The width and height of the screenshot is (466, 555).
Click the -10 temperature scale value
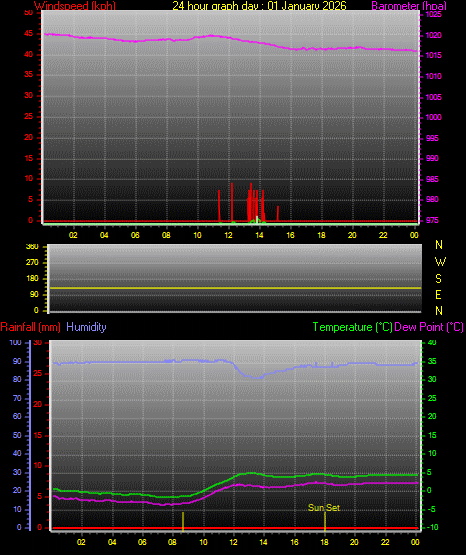[x=432, y=527]
